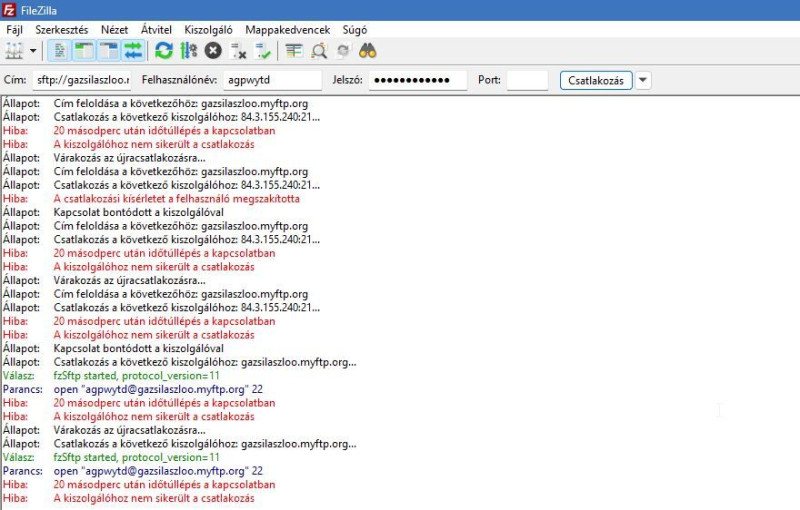The image size is (800, 510).
Task: Toggle the message log display
Action: [x=59, y=51]
